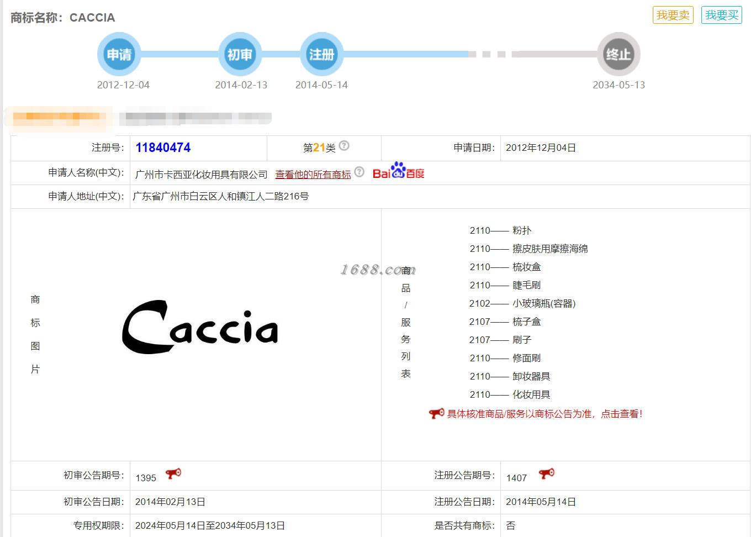The width and height of the screenshot is (756, 537).
Task: Select the goods item 梳子盒
Action: point(527,322)
